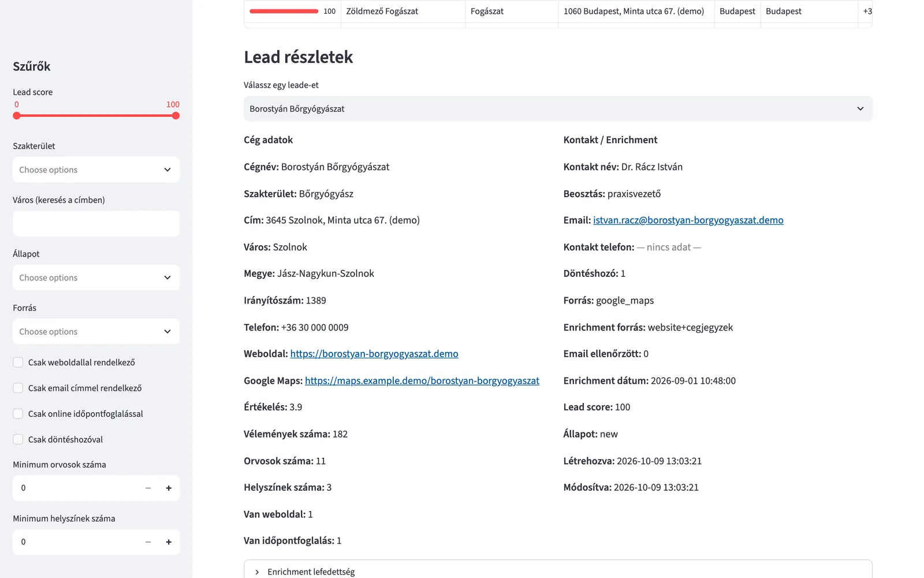Click the Lead score slider minimum handle
This screenshot has width=924, height=578.
(17, 116)
